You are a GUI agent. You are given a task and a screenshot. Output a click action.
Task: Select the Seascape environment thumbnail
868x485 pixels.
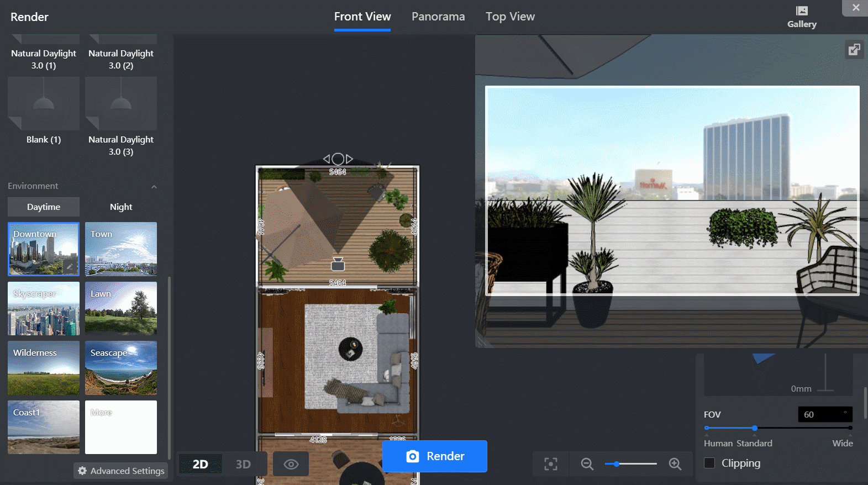click(121, 368)
